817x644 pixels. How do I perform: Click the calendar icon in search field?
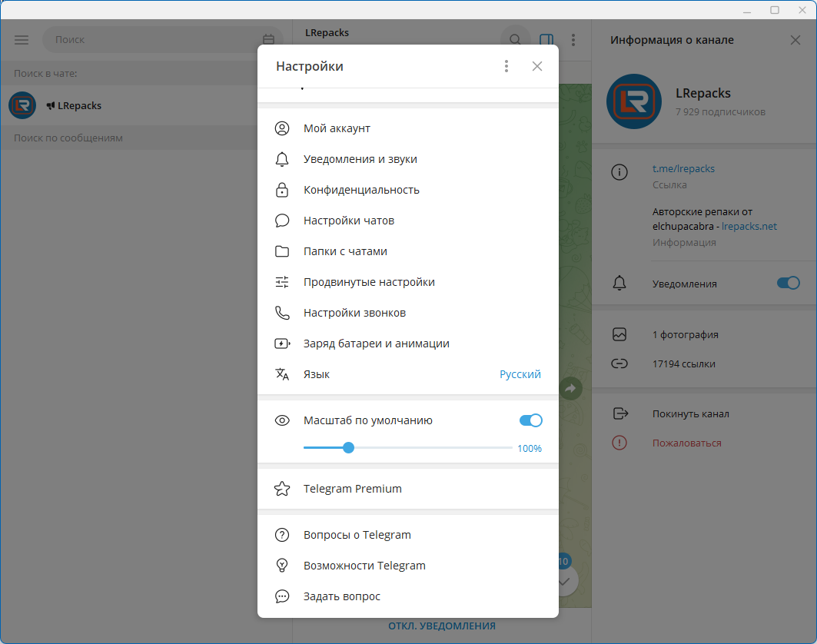point(268,40)
